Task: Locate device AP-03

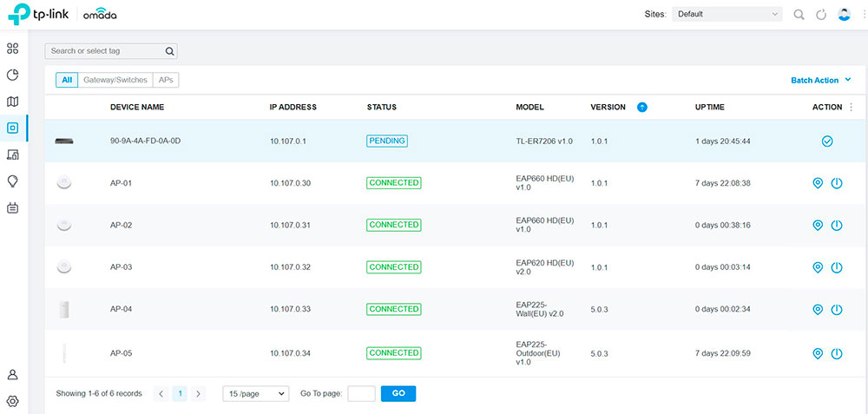Action: click(818, 267)
